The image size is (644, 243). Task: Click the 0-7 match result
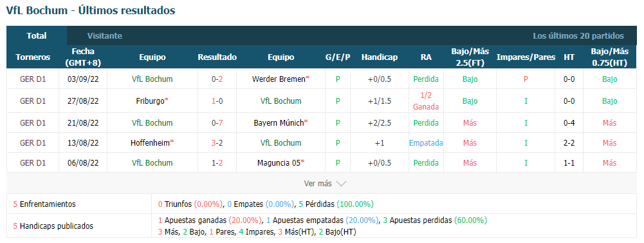point(217,122)
